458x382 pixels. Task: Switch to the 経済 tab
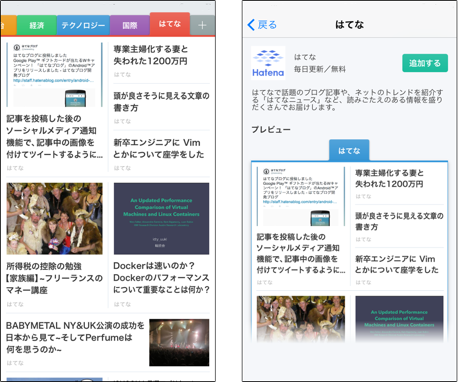(37, 25)
